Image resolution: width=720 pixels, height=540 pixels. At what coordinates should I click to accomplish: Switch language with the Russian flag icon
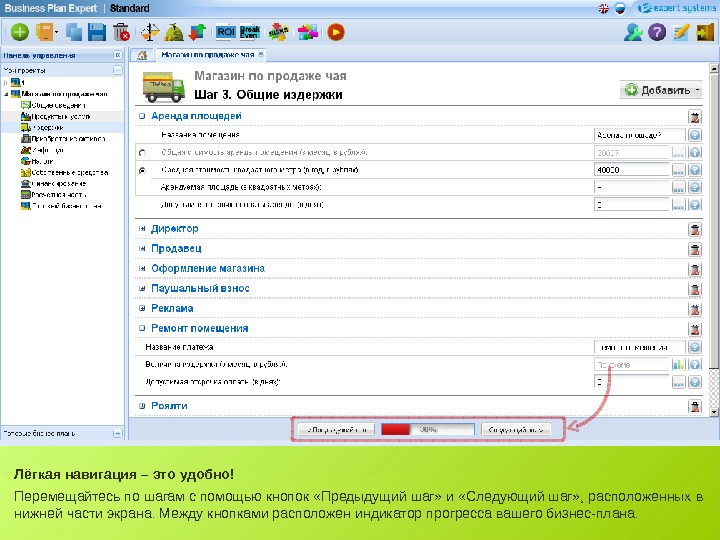point(620,8)
